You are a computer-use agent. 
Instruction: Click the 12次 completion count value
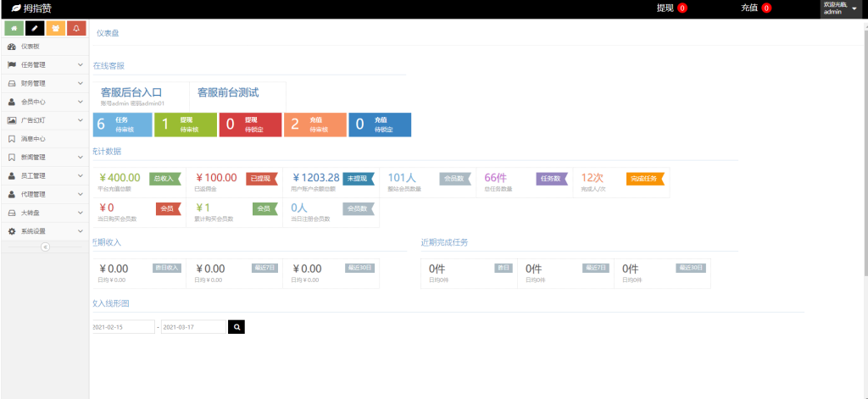click(x=593, y=178)
